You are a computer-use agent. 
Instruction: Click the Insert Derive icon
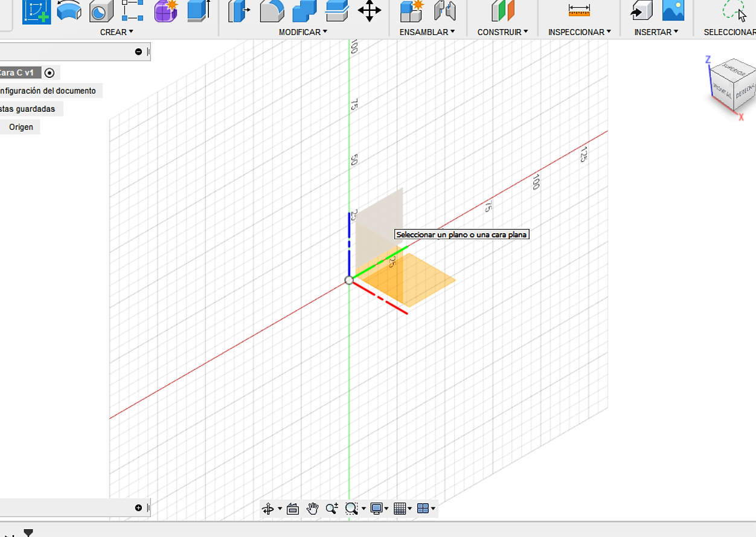641,11
